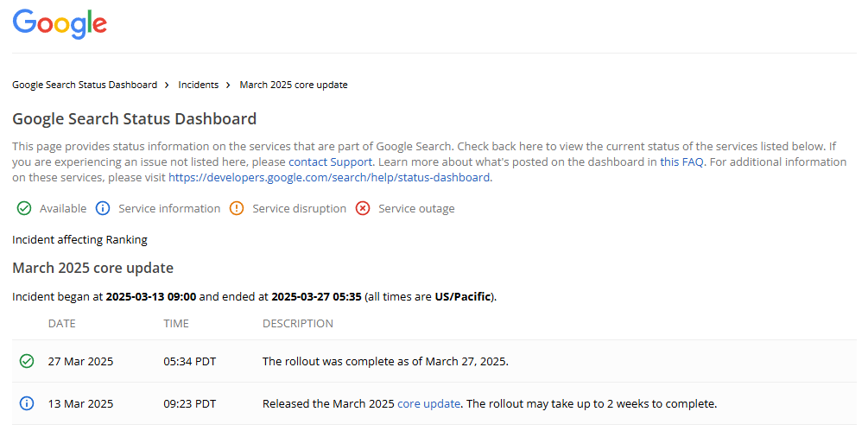Open the contact Support link

click(331, 161)
